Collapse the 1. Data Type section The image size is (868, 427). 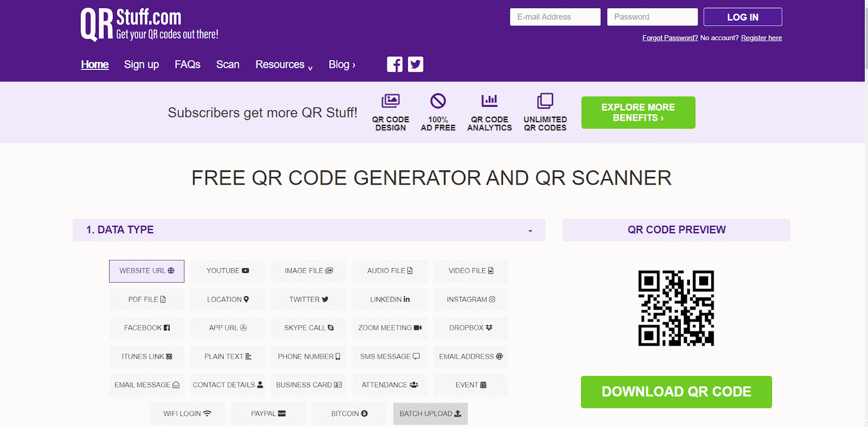coord(530,231)
